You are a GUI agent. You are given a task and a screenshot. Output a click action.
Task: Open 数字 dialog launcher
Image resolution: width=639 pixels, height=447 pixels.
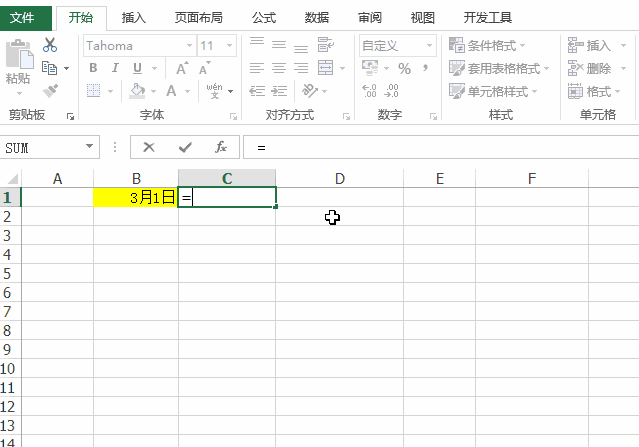(433, 117)
